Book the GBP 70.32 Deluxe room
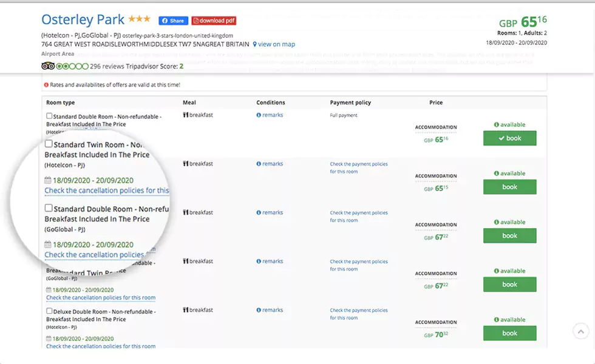 (x=509, y=333)
